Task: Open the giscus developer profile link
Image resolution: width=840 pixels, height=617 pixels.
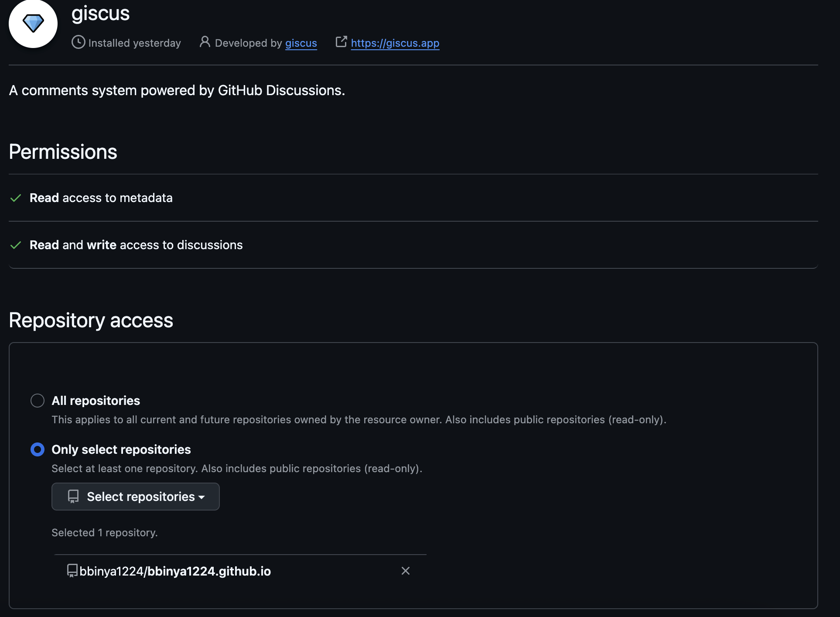Action: (x=301, y=43)
